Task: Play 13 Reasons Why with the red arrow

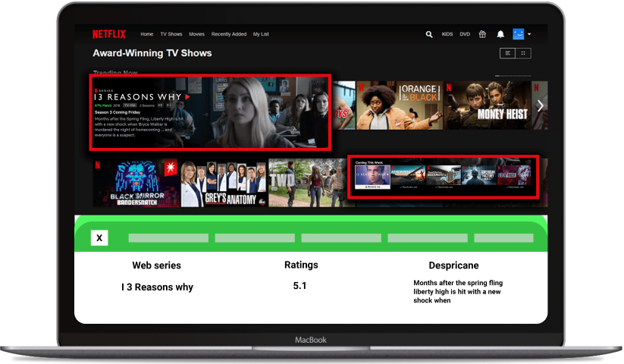Action: [x=187, y=96]
